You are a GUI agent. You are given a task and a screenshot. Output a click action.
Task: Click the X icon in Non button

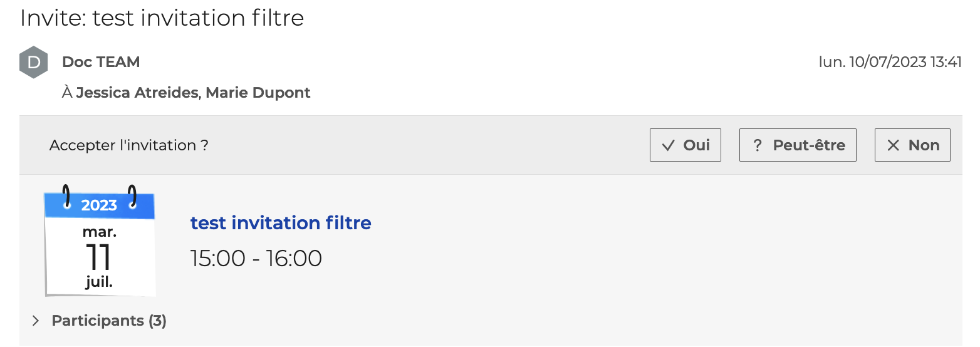[x=894, y=145]
